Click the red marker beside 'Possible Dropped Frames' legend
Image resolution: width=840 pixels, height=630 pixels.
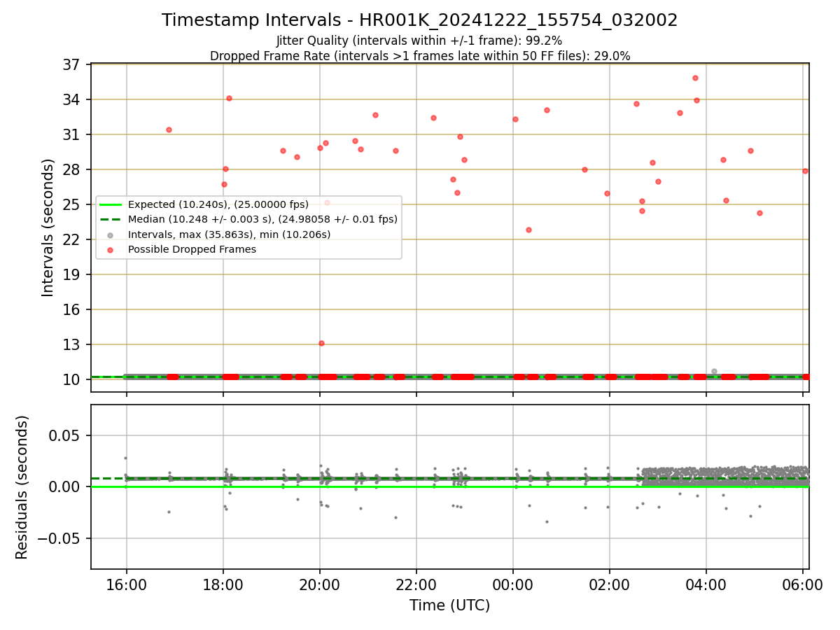tap(111, 249)
